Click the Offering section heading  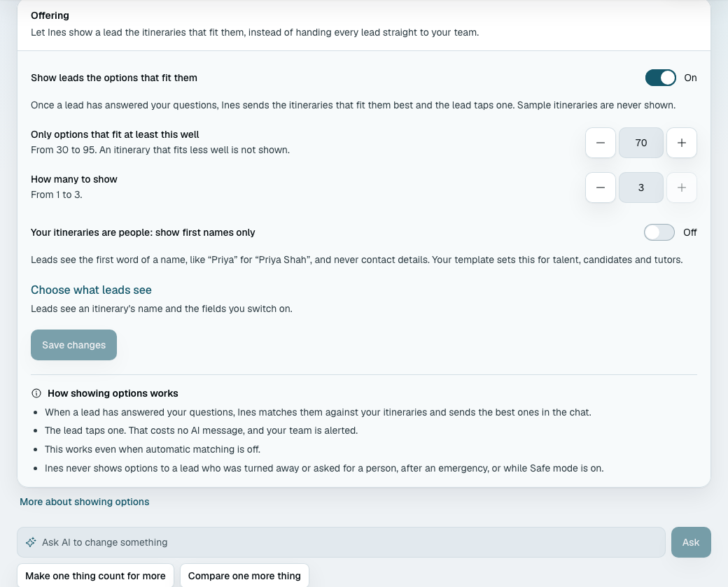tap(50, 15)
